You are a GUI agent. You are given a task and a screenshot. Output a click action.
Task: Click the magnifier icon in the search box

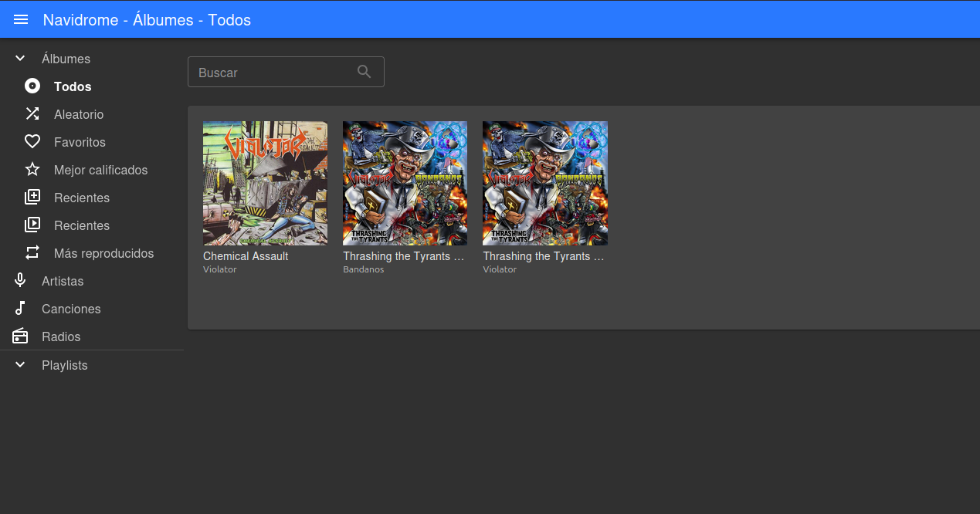365,72
